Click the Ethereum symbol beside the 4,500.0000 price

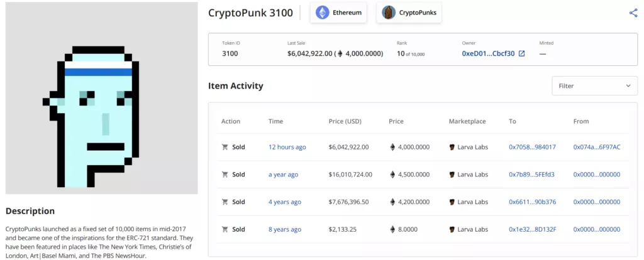(393, 175)
